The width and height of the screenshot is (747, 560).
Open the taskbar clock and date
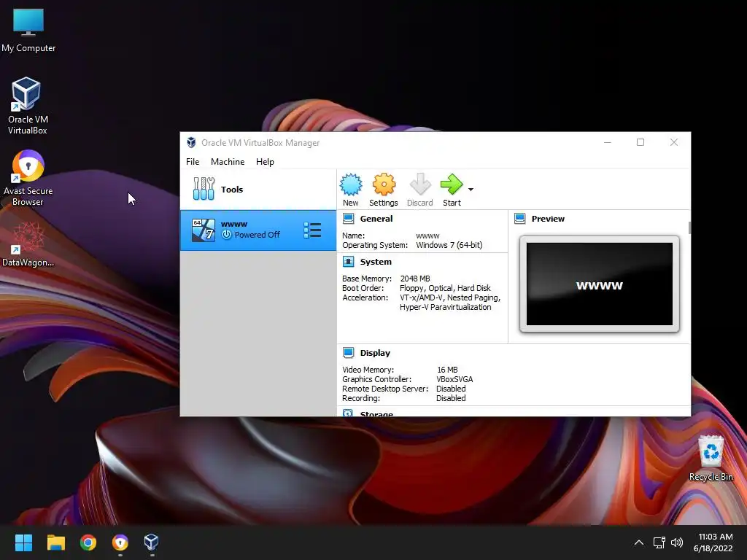click(x=713, y=542)
